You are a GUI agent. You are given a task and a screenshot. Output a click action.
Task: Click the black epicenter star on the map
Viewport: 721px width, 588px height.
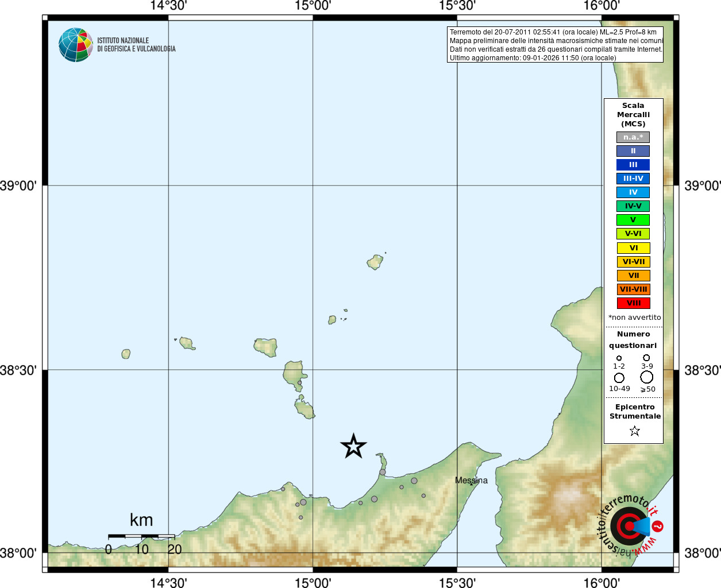point(353,446)
